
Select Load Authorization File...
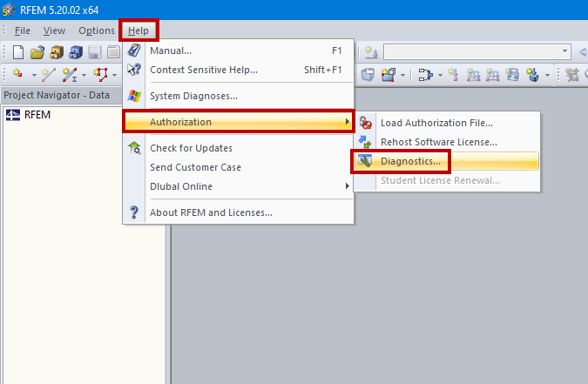tap(447, 123)
